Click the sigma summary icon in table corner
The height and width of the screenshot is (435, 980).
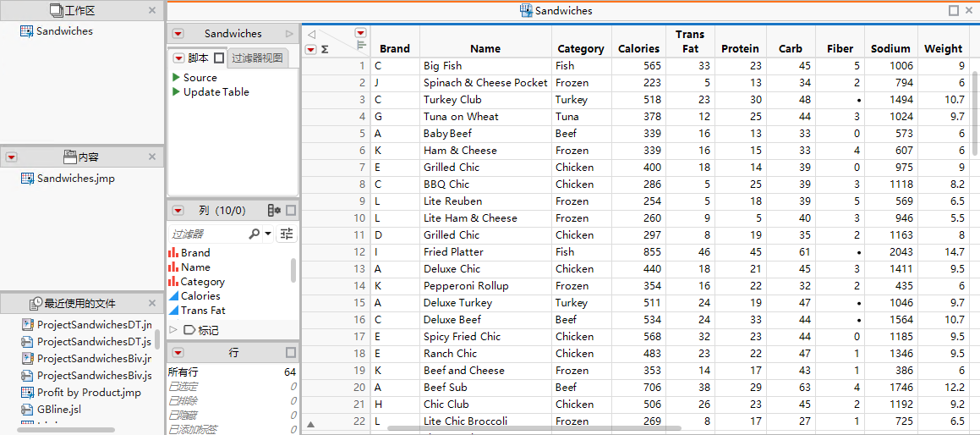point(325,49)
